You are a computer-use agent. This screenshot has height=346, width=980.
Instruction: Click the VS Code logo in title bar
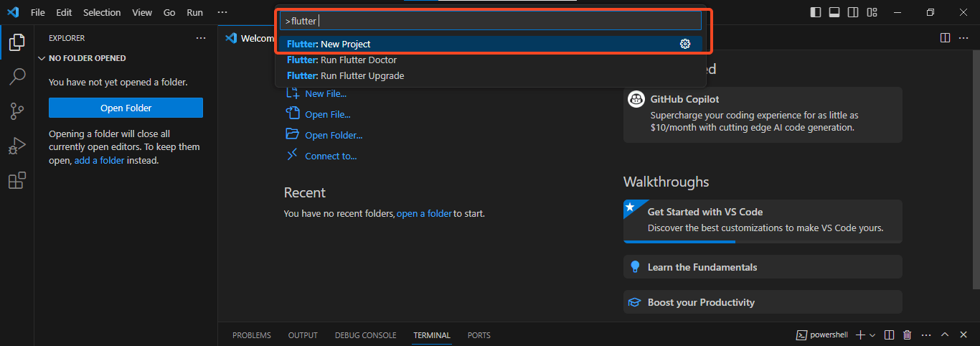pos(13,12)
